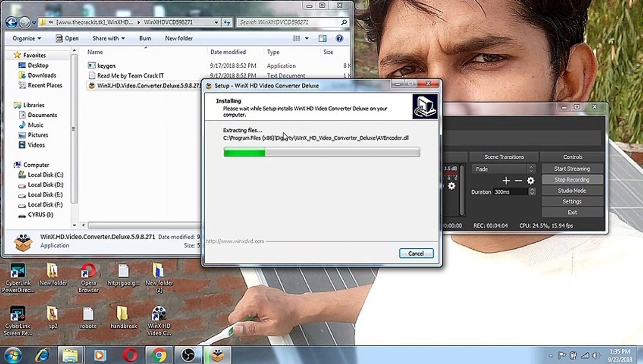The width and height of the screenshot is (643, 364).
Task: Click the Explorer back navigation arrow
Action: (x=11, y=22)
